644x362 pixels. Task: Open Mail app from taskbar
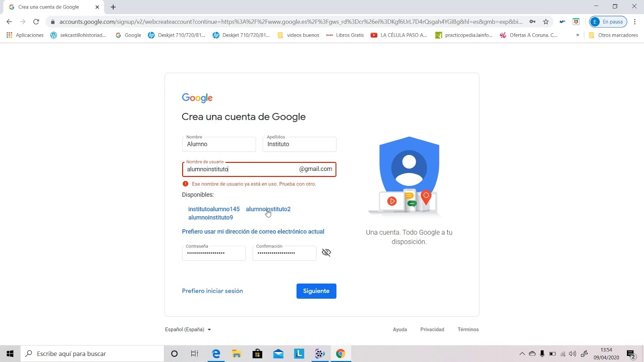click(278, 354)
